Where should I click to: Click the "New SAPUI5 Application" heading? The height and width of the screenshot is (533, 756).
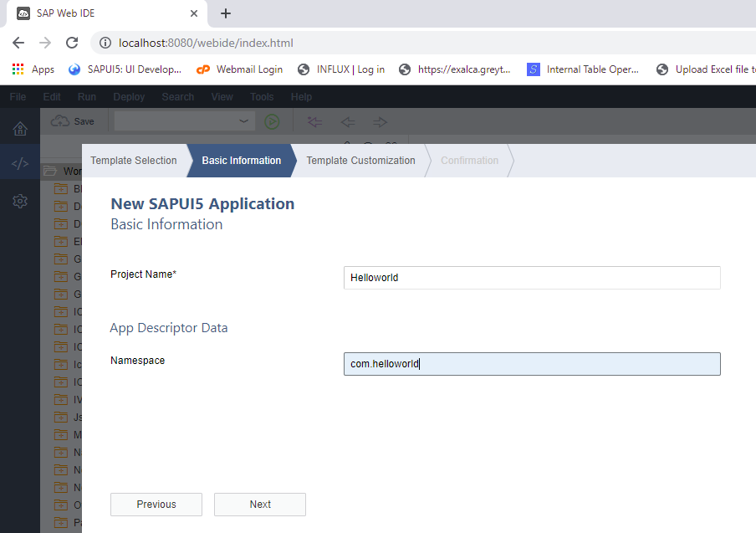[x=202, y=203]
